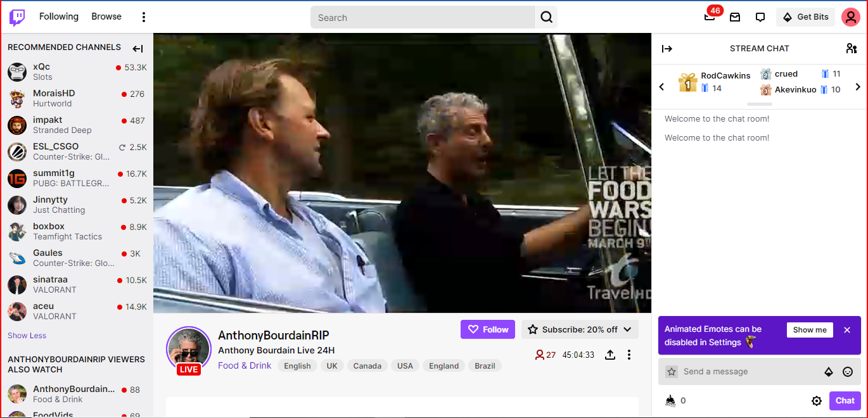Click the Get Bits button
This screenshot has width=868, height=418.
[805, 17]
